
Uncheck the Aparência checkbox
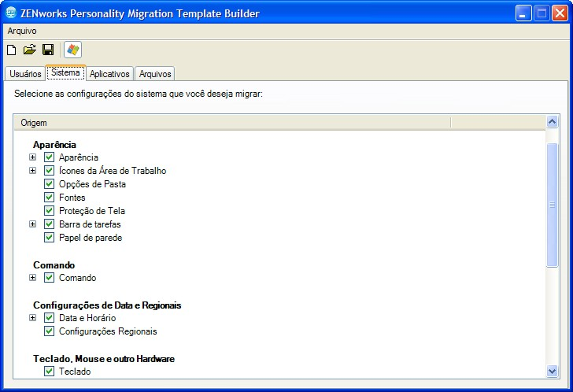point(49,157)
